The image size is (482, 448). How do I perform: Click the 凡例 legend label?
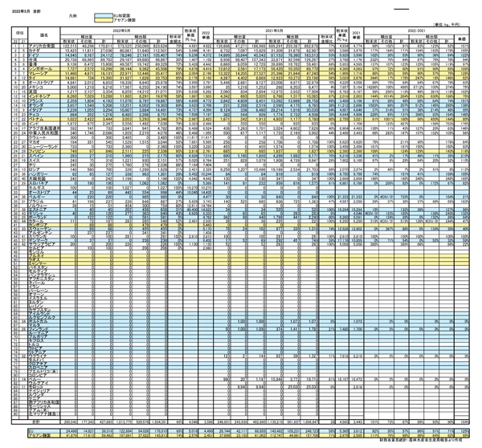tap(72, 16)
